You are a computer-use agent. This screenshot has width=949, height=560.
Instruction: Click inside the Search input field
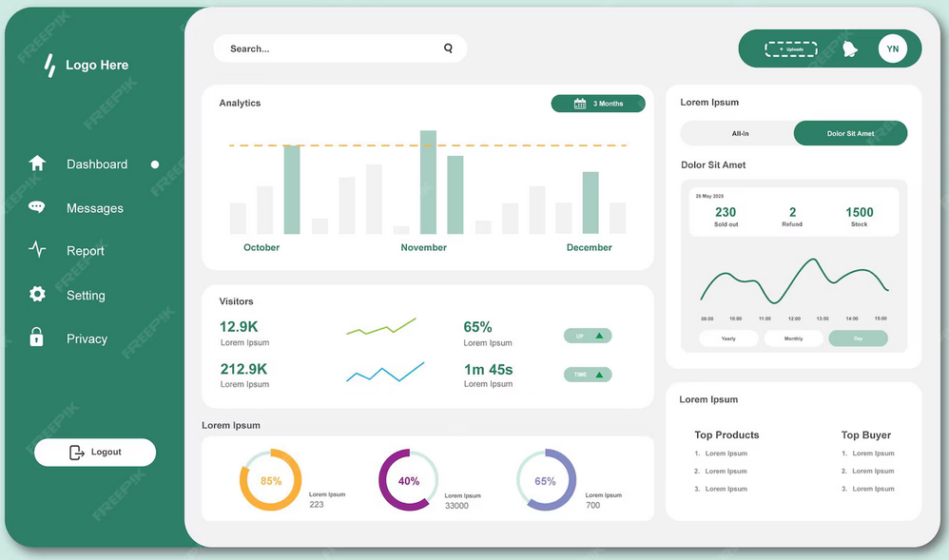[328, 48]
